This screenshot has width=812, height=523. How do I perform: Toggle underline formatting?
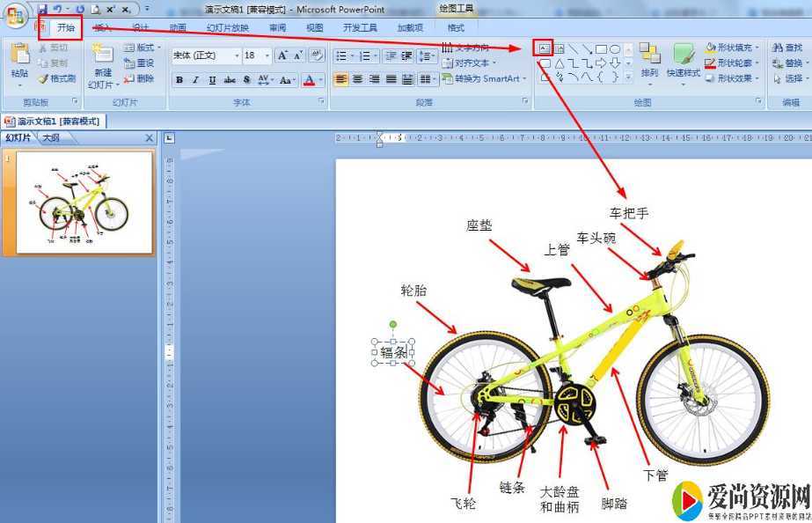(211, 80)
